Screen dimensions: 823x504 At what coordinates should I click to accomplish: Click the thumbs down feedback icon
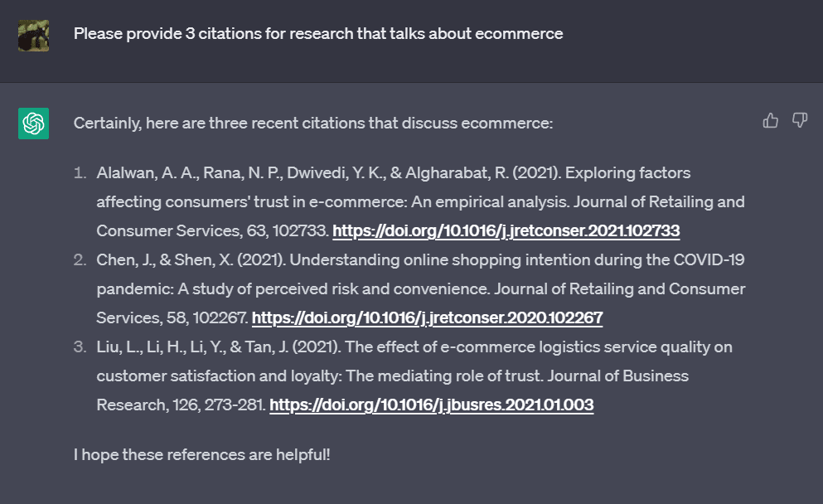pyautogui.click(x=800, y=121)
